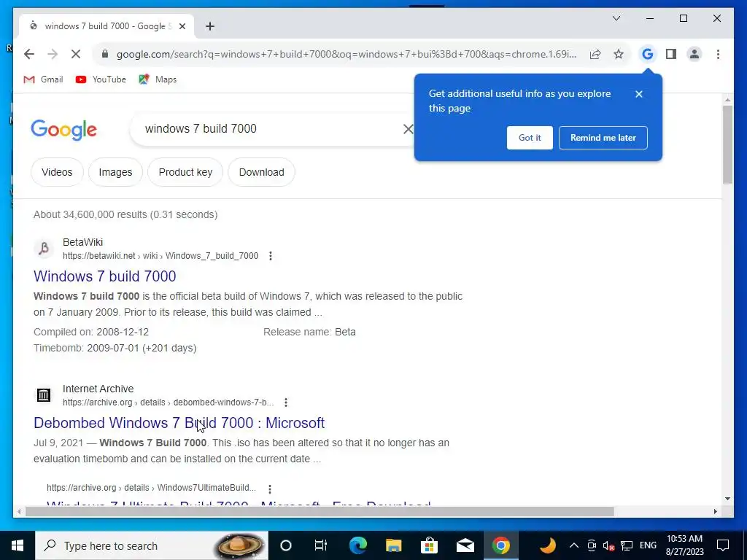
Task: Open Google side search G icon
Action: (x=648, y=54)
